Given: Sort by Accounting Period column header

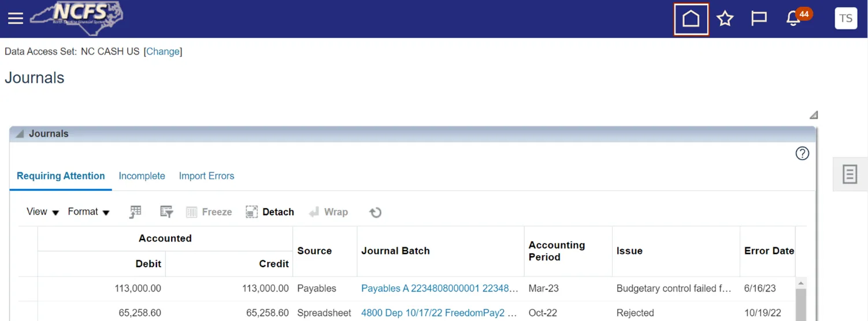Looking at the screenshot, I should tap(557, 251).
